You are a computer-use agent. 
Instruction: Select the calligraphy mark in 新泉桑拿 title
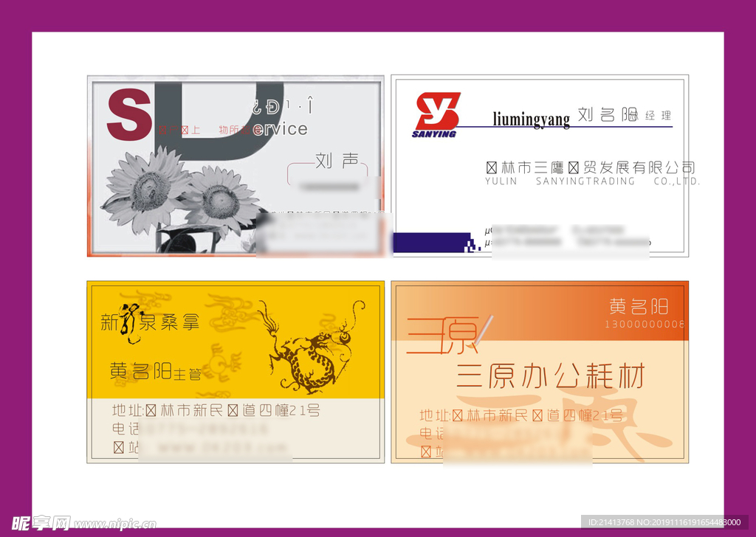(130, 323)
